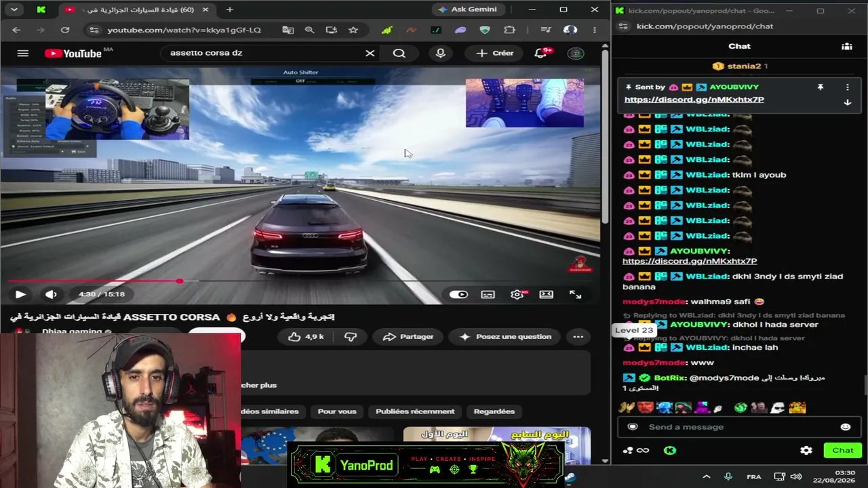The width and height of the screenshot is (868, 488).
Task: Toggle the autoplay switch in the player
Action: pos(458,294)
